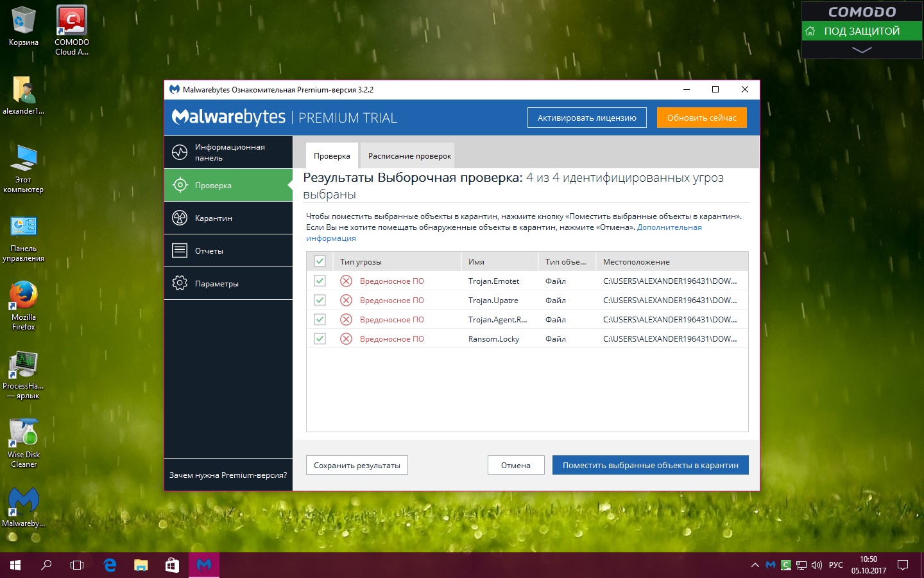Screen dimensions: 924x578
Task: Click the Malwarebytes logo in the header
Action: 228,117
